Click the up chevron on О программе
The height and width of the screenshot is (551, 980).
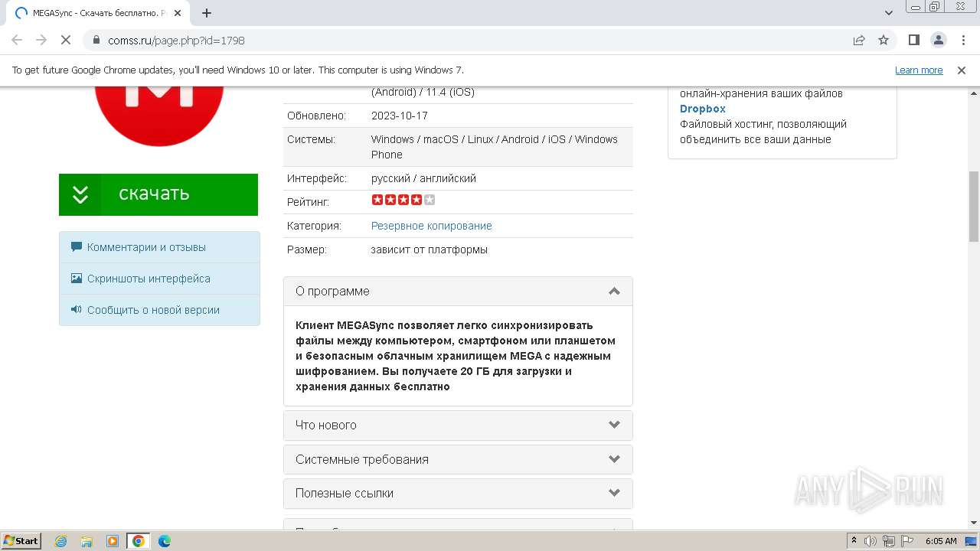614,291
